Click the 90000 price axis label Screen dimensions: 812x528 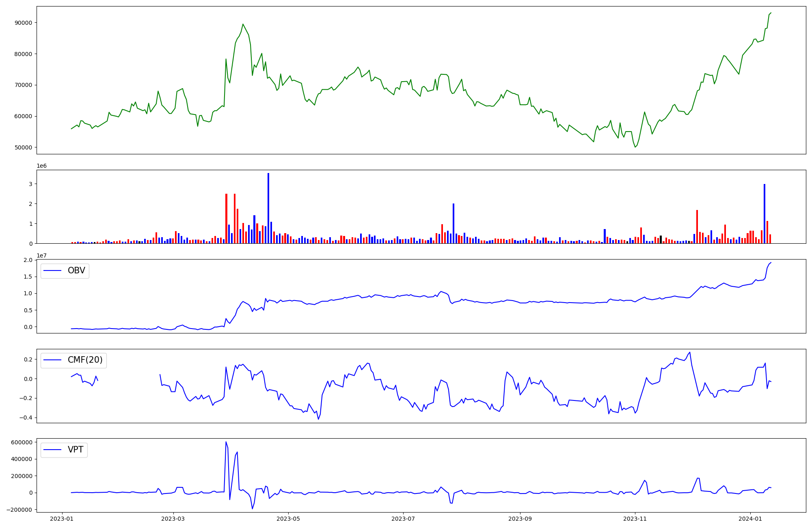[x=23, y=23]
